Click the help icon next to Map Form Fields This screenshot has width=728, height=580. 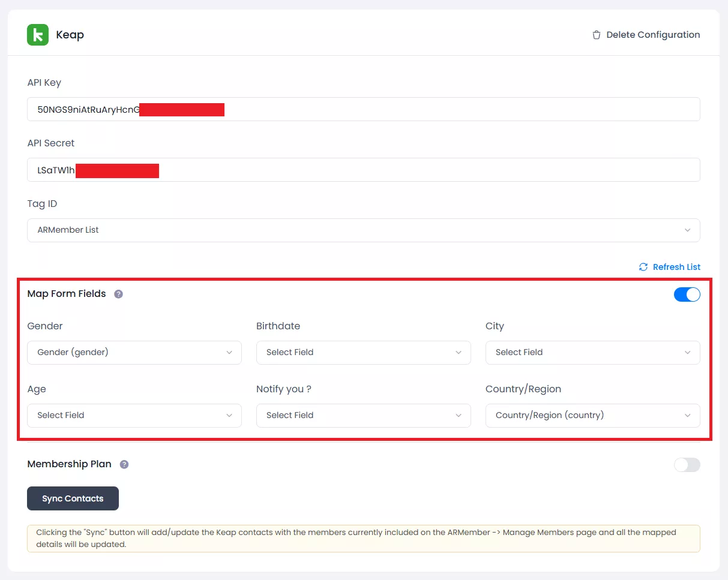click(118, 294)
